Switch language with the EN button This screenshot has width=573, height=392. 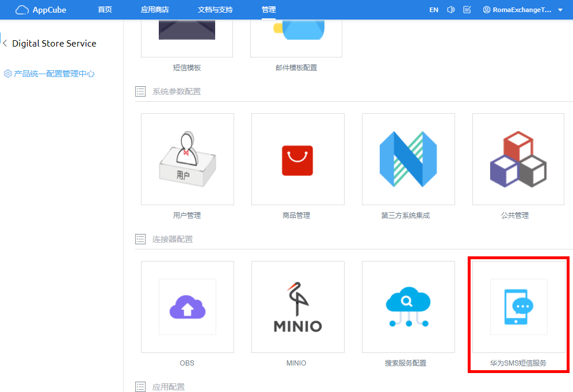434,10
